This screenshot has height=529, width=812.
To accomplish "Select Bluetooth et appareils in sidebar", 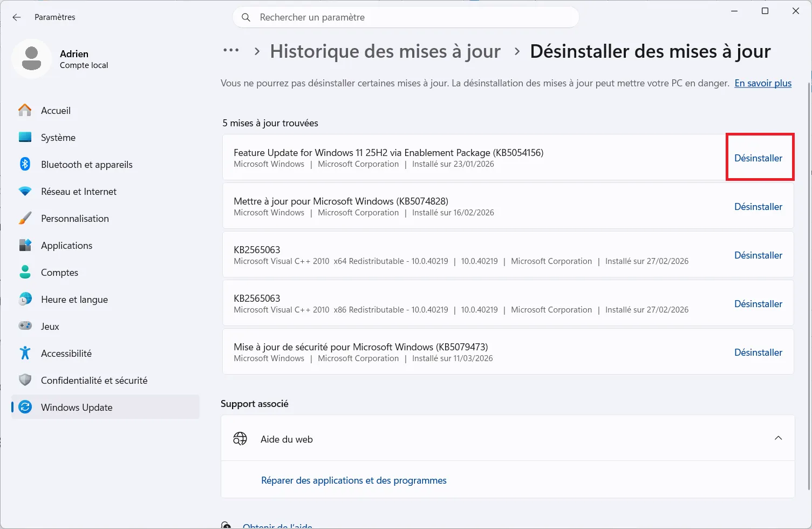I will pos(86,164).
